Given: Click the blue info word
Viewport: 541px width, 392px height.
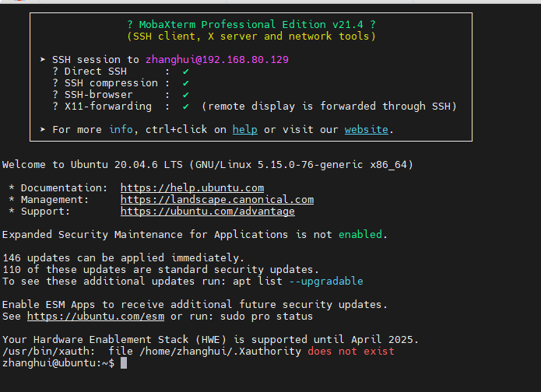Looking at the screenshot, I should pyautogui.click(x=121, y=130).
